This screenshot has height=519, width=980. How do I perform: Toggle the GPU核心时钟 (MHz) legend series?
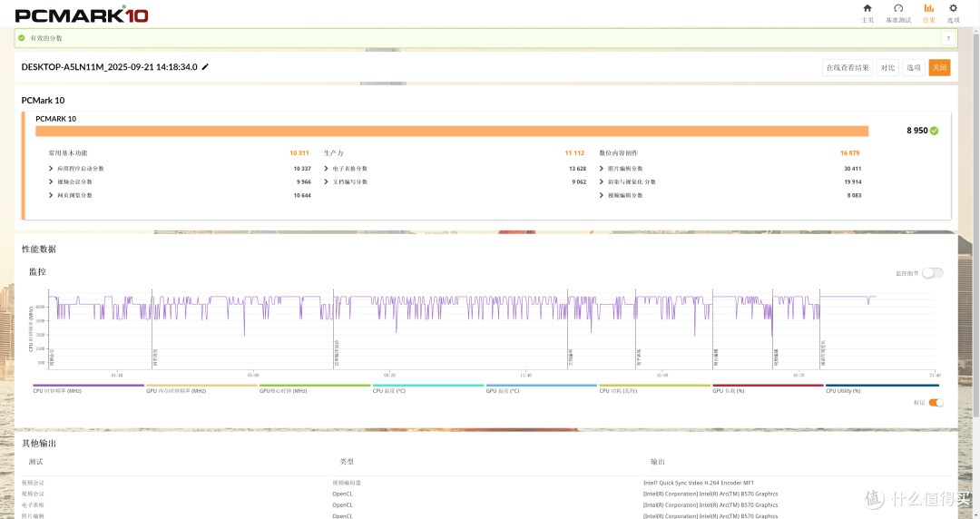click(314, 388)
